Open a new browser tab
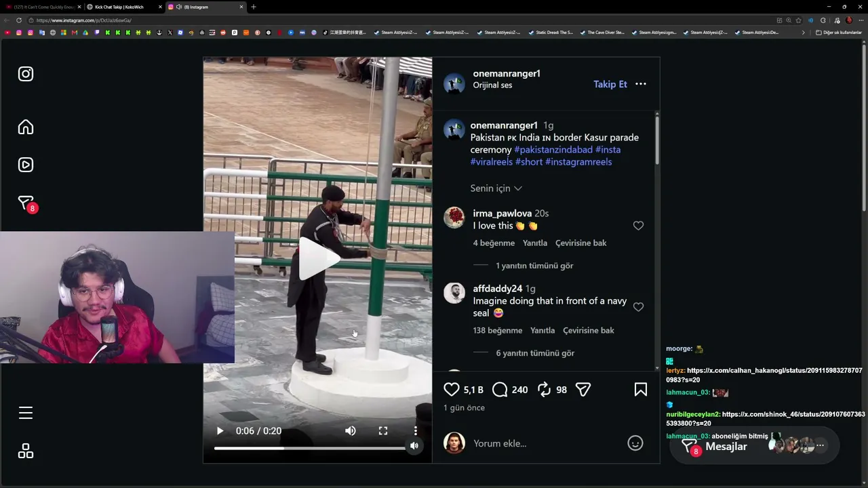 [254, 7]
